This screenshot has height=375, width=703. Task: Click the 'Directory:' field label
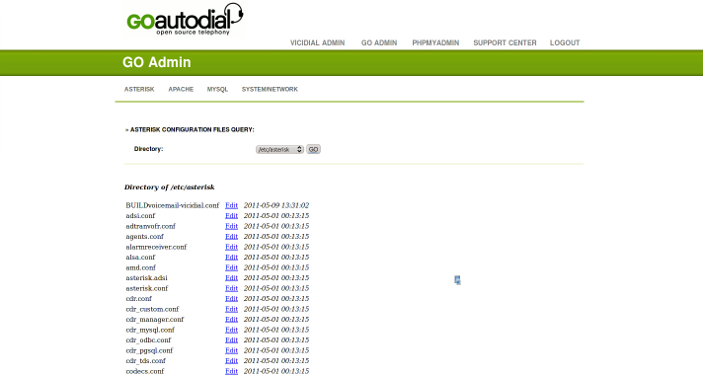point(148,149)
